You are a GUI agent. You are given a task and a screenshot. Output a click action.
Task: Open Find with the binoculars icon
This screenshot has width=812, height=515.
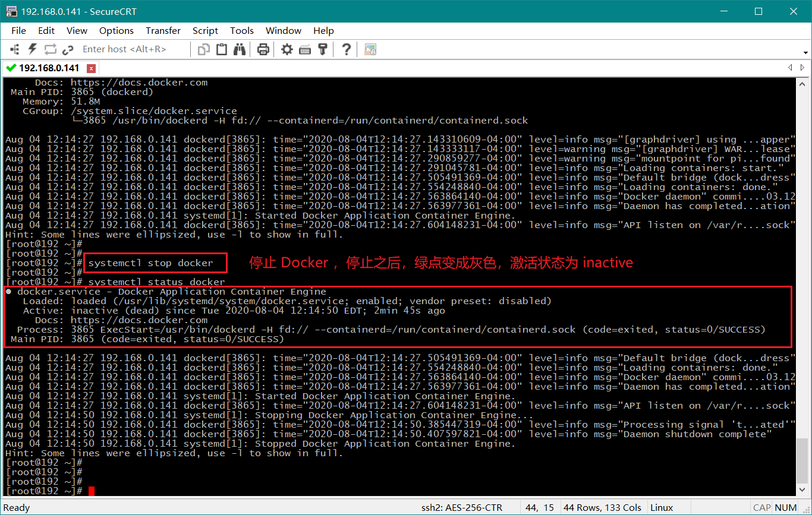pyautogui.click(x=240, y=49)
